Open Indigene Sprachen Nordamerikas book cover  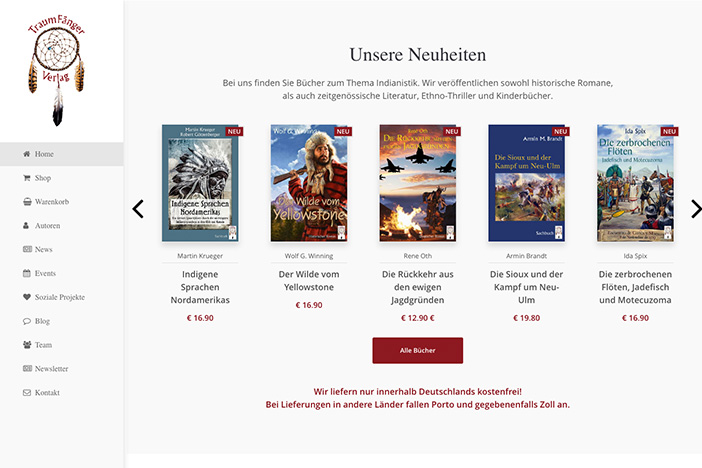[x=200, y=183]
